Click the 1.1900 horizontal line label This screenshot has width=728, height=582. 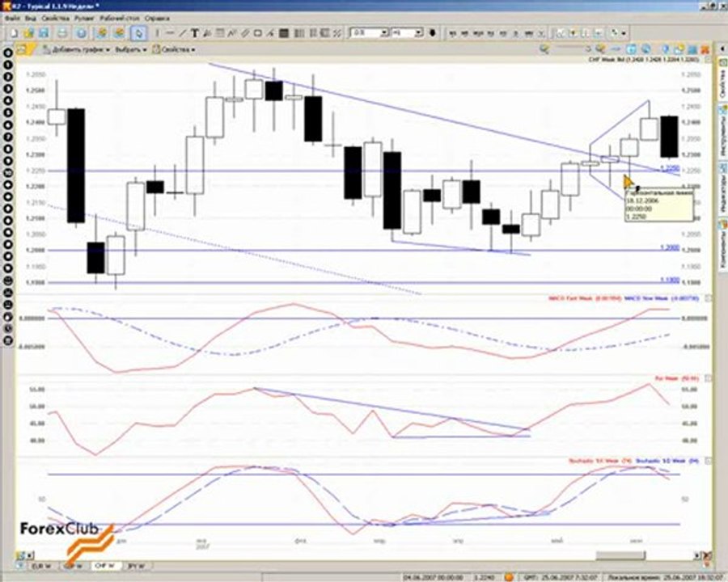[670, 280]
